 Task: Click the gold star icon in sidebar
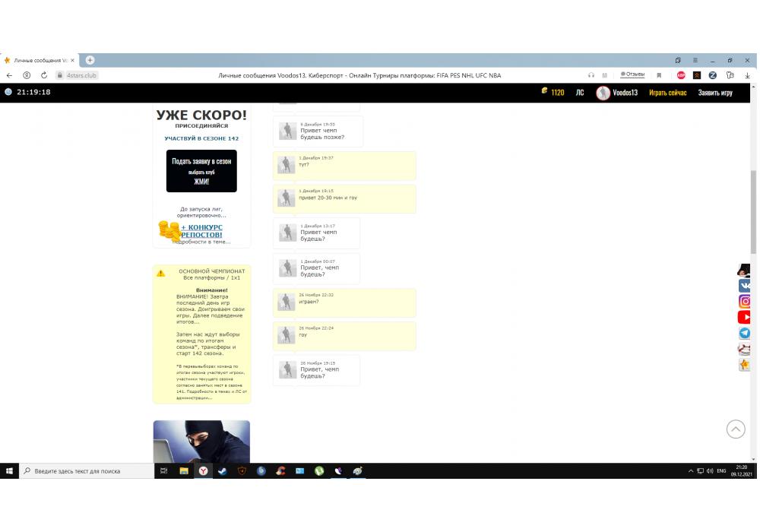pyautogui.click(x=744, y=364)
